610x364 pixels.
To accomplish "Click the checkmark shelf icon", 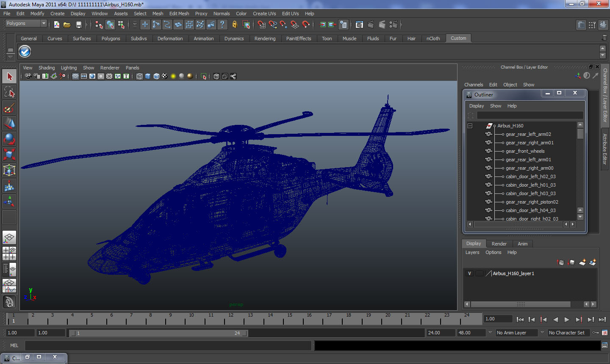I will [x=25, y=52].
